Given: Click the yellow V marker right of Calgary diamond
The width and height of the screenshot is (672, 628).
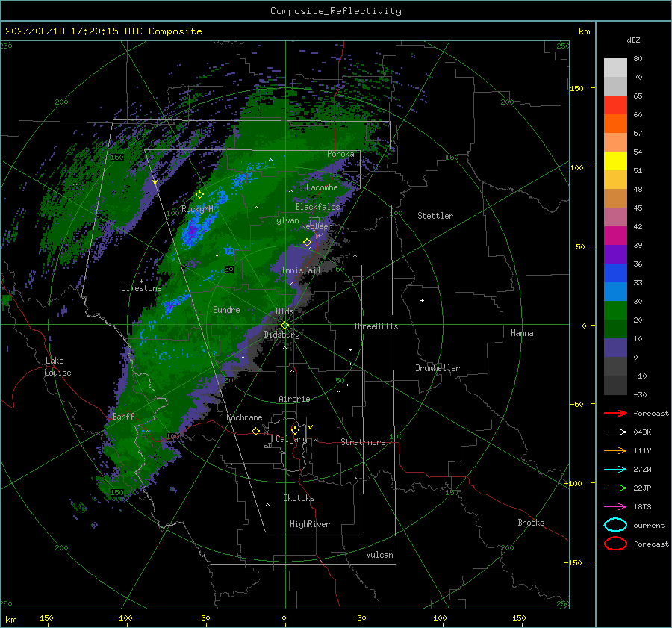Looking at the screenshot, I should [x=311, y=427].
